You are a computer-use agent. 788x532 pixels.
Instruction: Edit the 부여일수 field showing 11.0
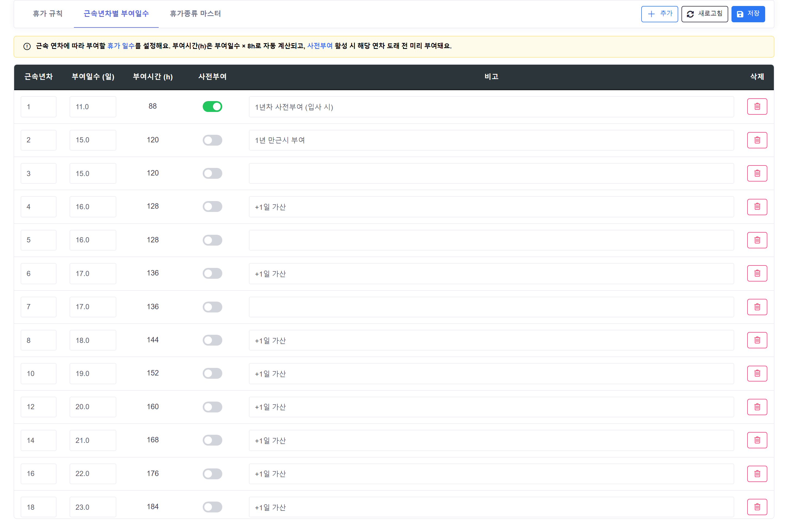(x=93, y=107)
